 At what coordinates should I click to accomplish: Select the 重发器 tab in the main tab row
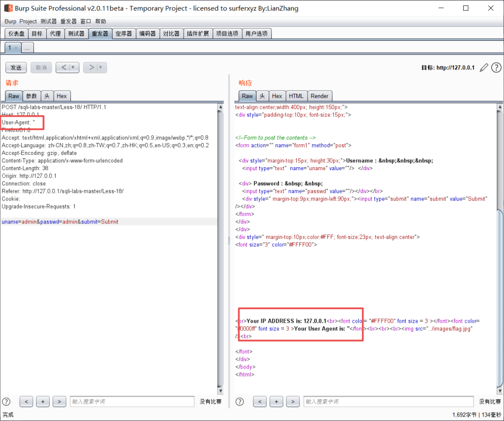(100, 34)
